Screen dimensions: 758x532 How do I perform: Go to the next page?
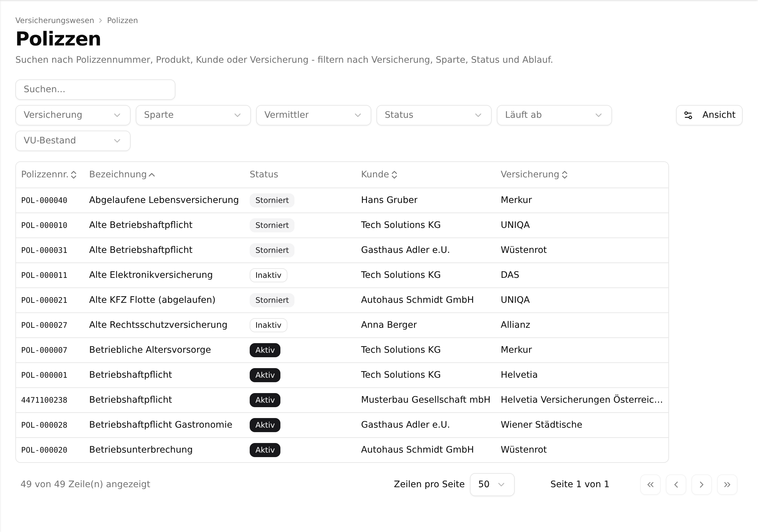coord(701,484)
